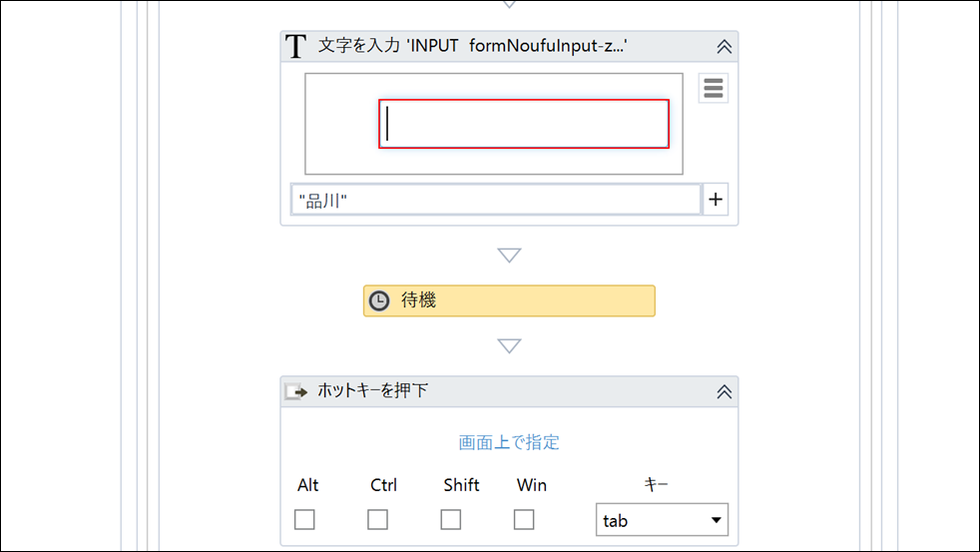
Task: Collapse the 文字を入力 activity
Action: click(x=724, y=46)
